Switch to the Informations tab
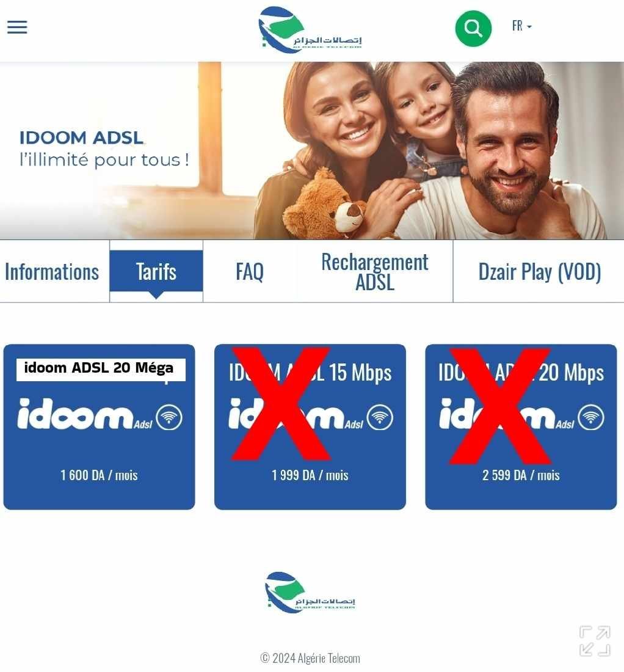 [53, 272]
